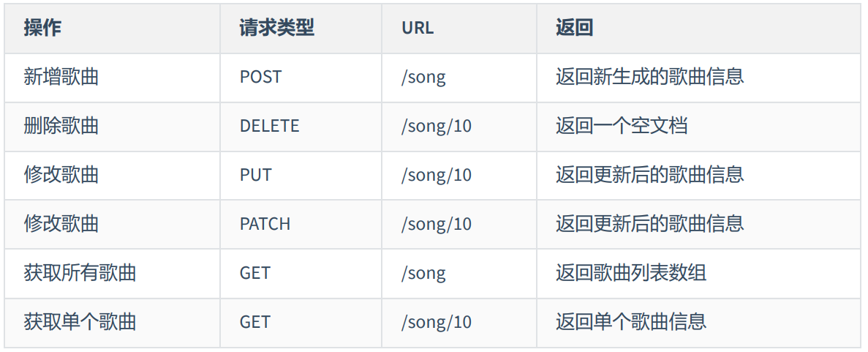Screen dimensions: 868x352
Task: Click the POST request type cell
Action: click(x=260, y=77)
